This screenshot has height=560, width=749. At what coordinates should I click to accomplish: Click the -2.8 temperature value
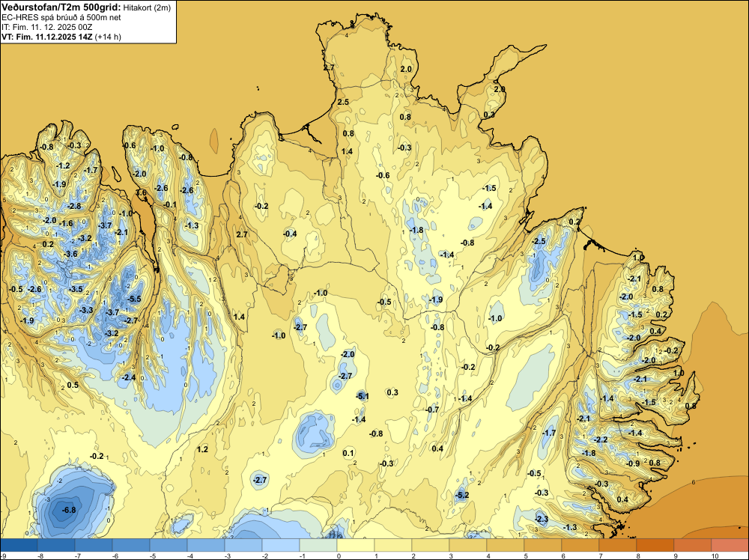coord(74,206)
